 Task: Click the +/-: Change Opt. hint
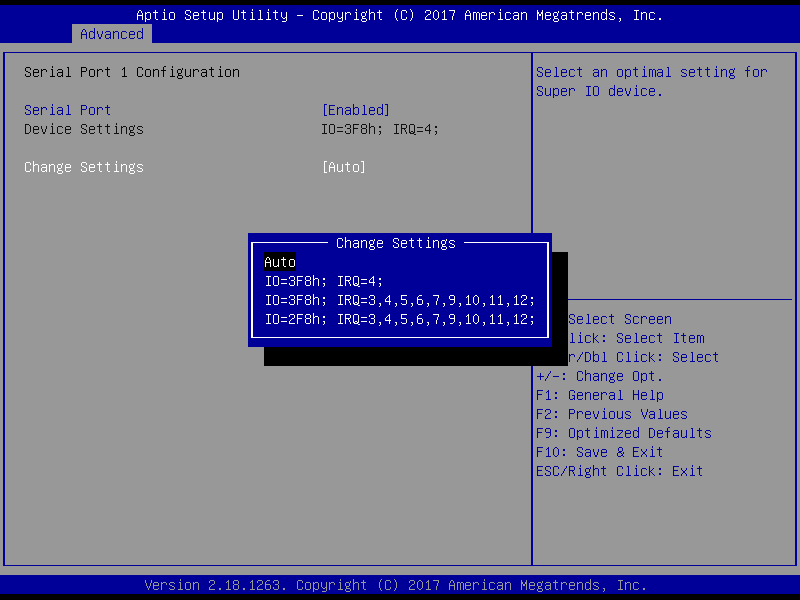(x=600, y=376)
